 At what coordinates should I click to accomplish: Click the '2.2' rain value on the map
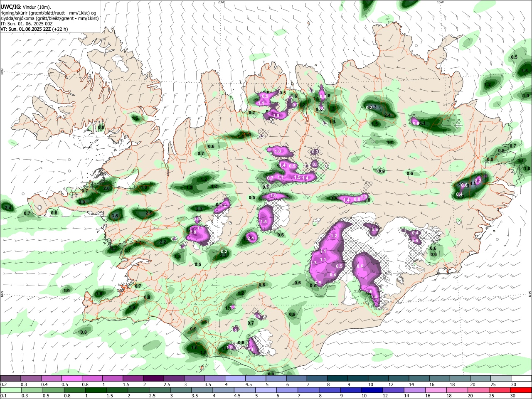coord(163,242)
